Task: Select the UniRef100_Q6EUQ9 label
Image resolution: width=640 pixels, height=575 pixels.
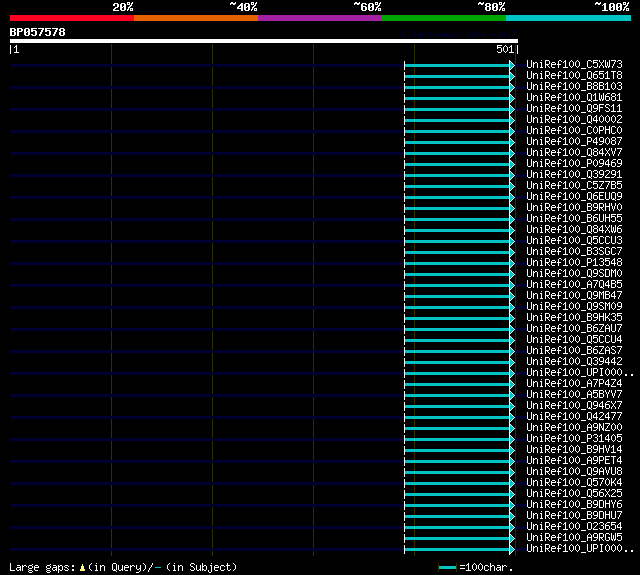Action: tap(574, 197)
